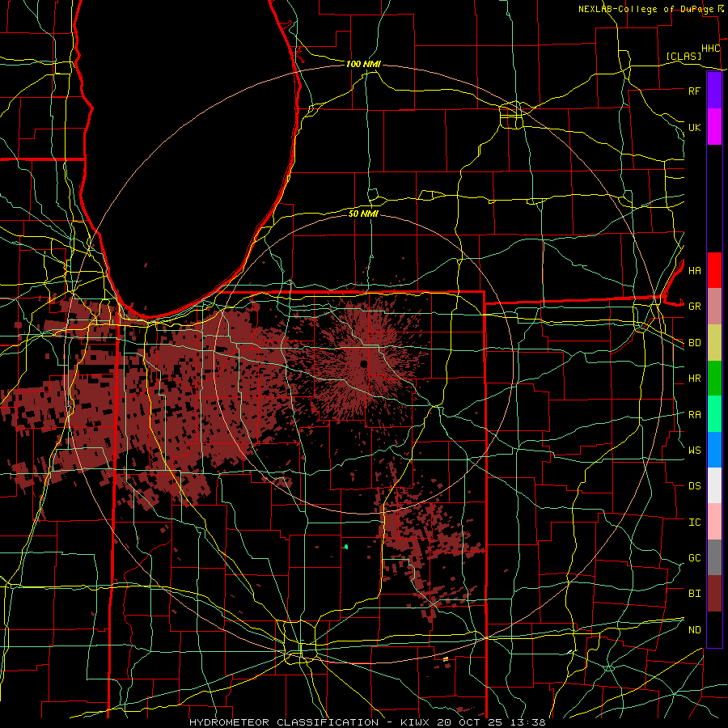Click the HR legend label
Viewport: 728px width, 728px height.
click(695, 379)
